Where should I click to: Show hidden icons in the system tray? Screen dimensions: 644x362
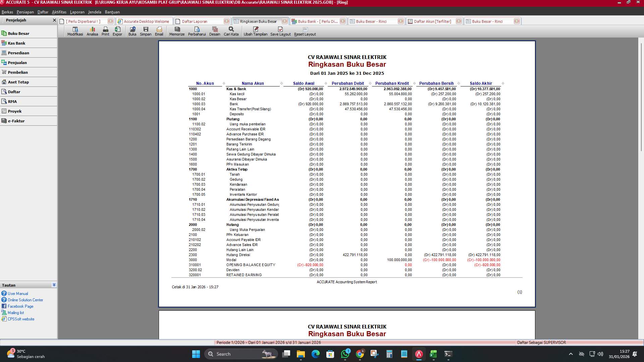click(x=570, y=354)
